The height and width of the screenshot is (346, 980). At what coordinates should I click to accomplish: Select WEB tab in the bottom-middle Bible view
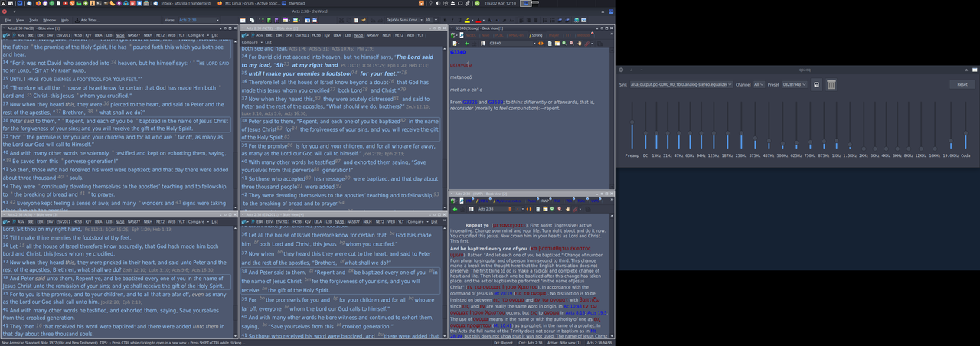click(391, 221)
